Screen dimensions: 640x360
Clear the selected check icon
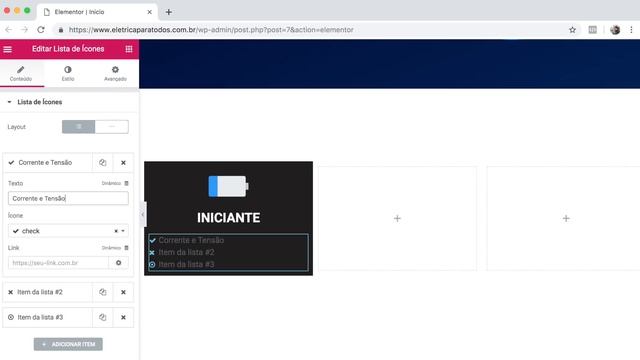pyautogui.click(x=116, y=231)
